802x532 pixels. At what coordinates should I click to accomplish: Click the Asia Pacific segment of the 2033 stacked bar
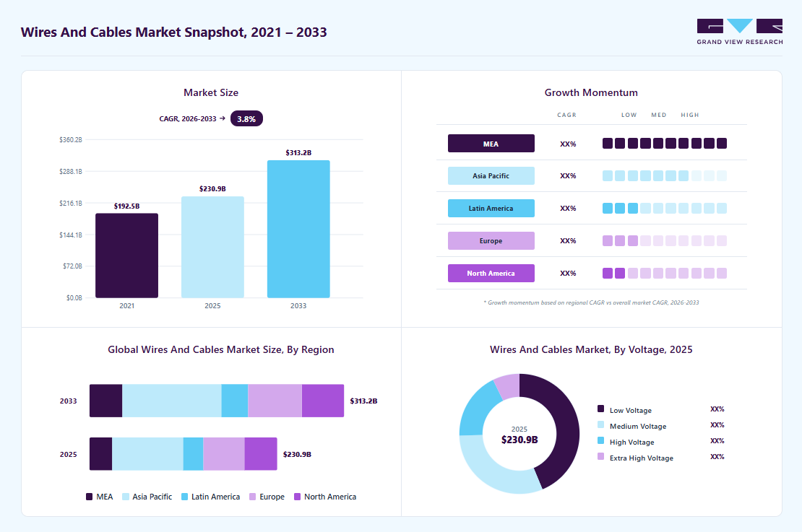click(172, 401)
